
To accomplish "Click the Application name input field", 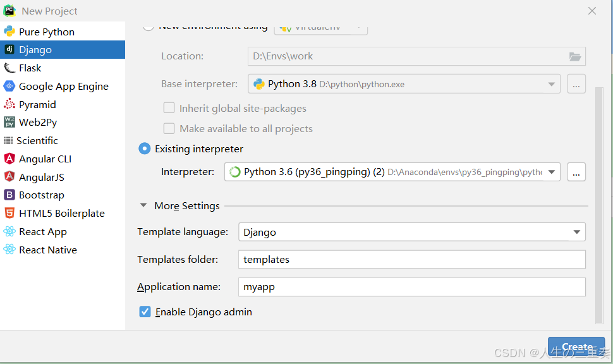I will click(x=412, y=287).
